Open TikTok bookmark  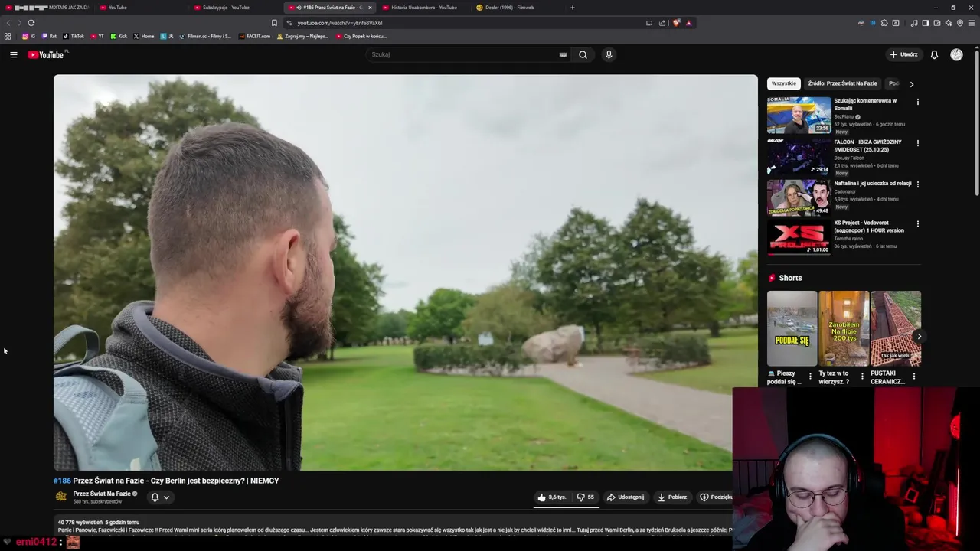(x=73, y=36)
